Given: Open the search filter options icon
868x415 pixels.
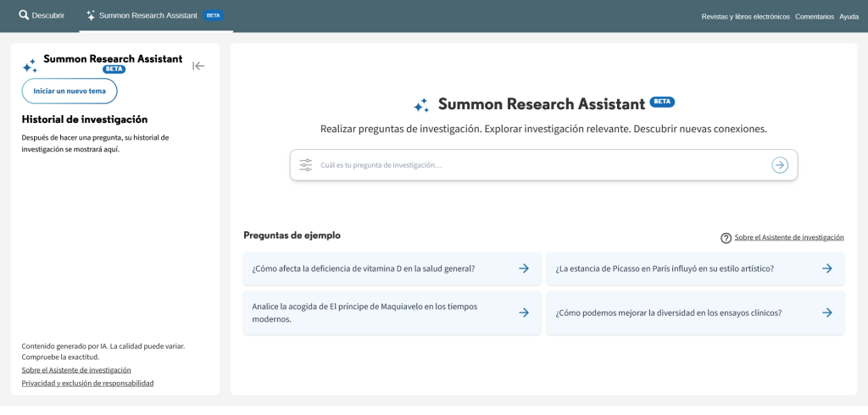Looking at the screenshot, I should [x=306, y=165].
